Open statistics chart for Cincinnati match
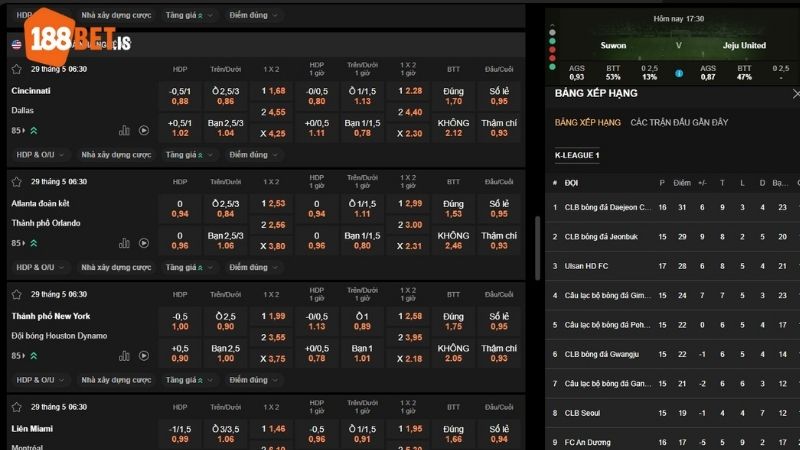Image resolution: width=800 pixels, height=450 pixels. point(124,131)
